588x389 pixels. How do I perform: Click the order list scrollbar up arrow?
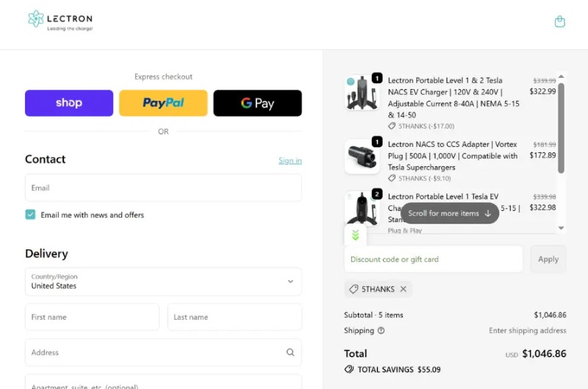coord(561,76)
